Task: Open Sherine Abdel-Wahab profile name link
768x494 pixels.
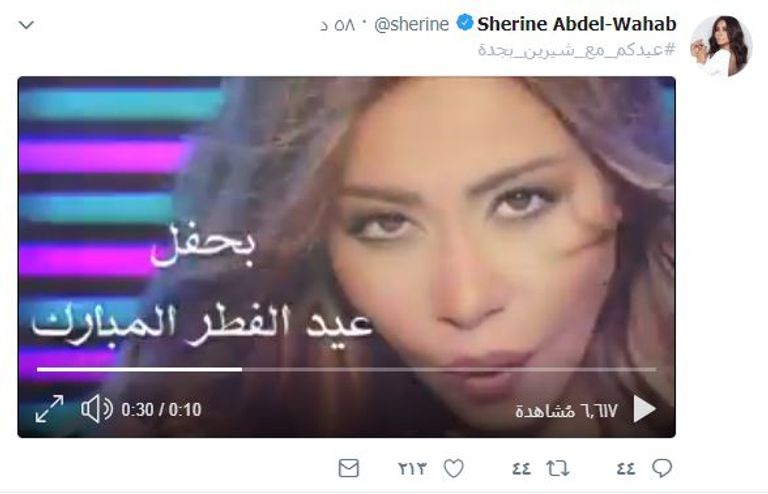Action: click(x=576, y=24)
